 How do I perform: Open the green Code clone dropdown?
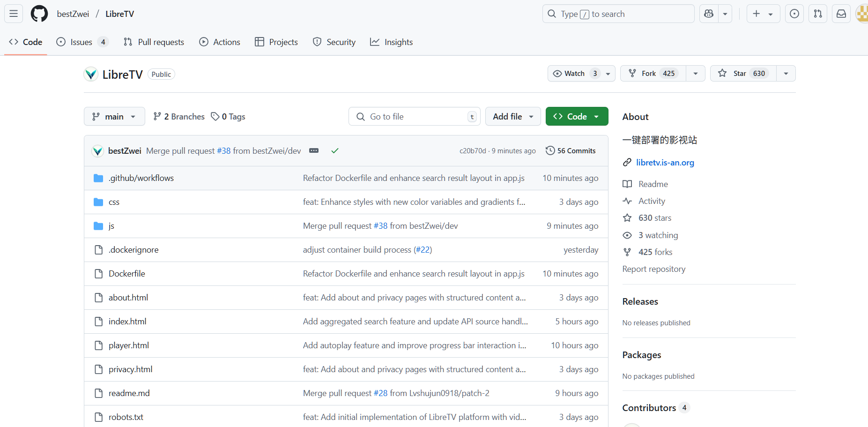click(577, 117)
